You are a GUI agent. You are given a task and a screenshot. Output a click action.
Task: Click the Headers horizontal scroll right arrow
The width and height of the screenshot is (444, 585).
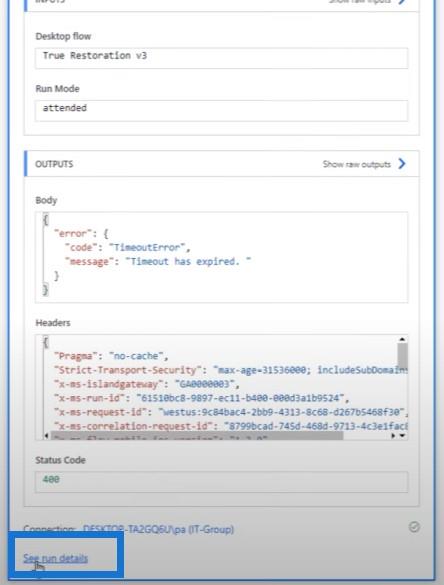pyautogui.click(x=394, y=435)
